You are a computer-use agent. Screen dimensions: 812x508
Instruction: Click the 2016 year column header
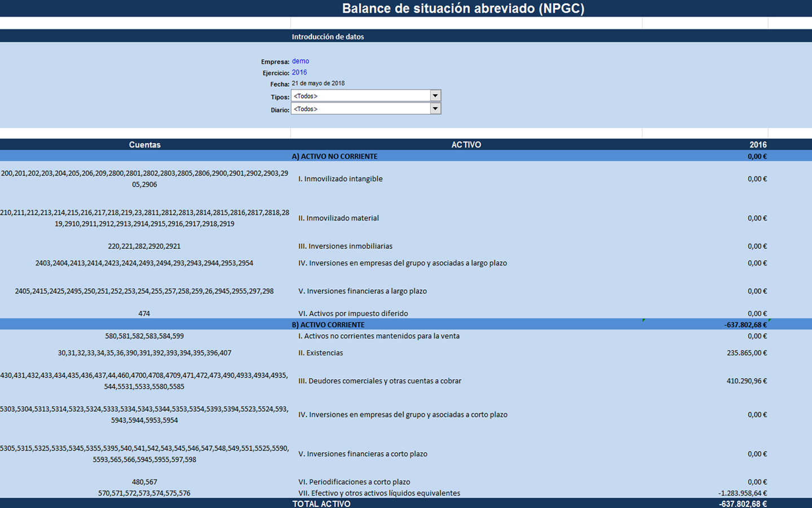pyautogui.click(x=758, y=144)
